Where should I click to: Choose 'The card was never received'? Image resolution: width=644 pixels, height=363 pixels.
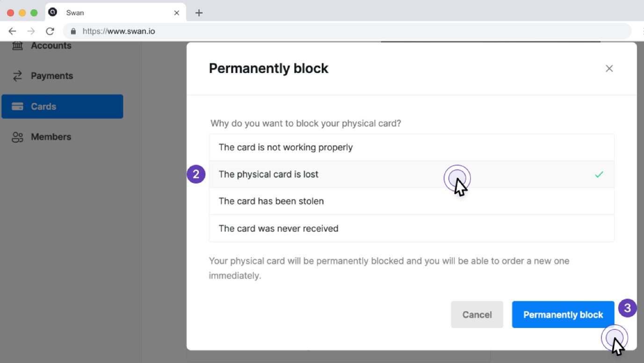click(x=278, y=228)
